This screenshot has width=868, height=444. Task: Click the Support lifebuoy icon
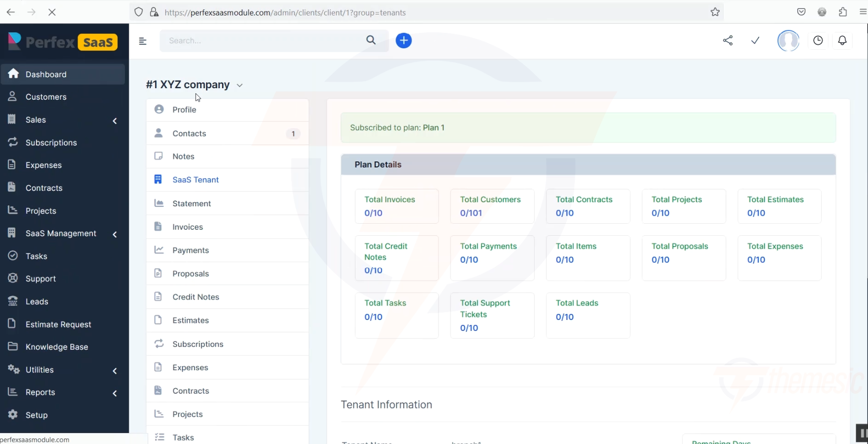[x=12, y=278]
